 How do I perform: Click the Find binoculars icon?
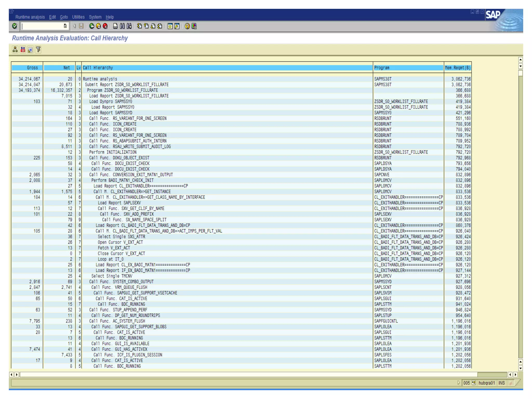pyautogui.click(x=122, y=26)
